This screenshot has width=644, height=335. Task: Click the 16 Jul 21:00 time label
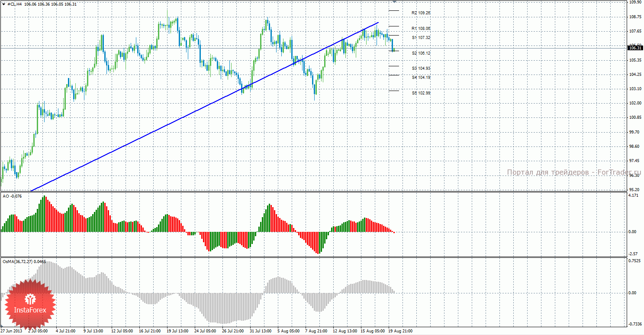(150, 331)
